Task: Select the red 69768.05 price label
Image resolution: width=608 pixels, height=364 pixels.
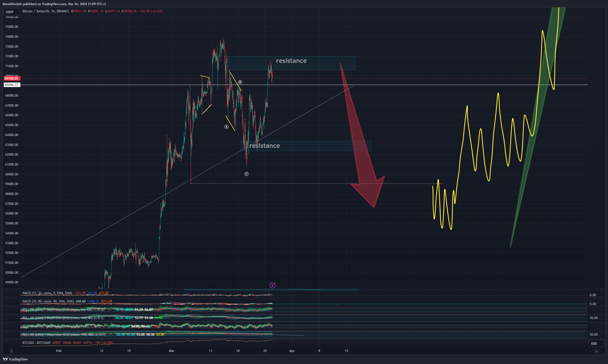Action: [12, 78]
